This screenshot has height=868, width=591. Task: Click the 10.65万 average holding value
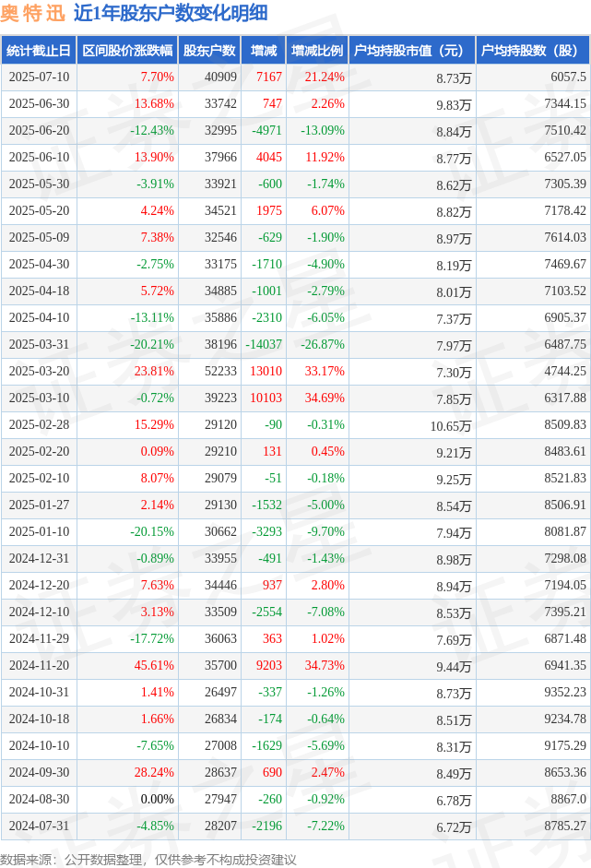pyautogui.click(x=451, y=425)
